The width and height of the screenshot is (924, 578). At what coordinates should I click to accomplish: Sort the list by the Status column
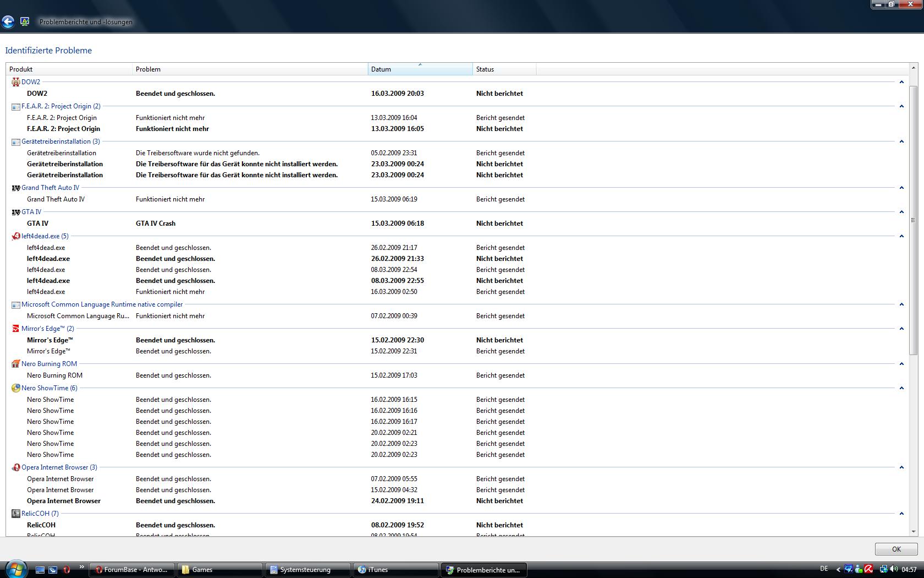click(x=504, y=69)
